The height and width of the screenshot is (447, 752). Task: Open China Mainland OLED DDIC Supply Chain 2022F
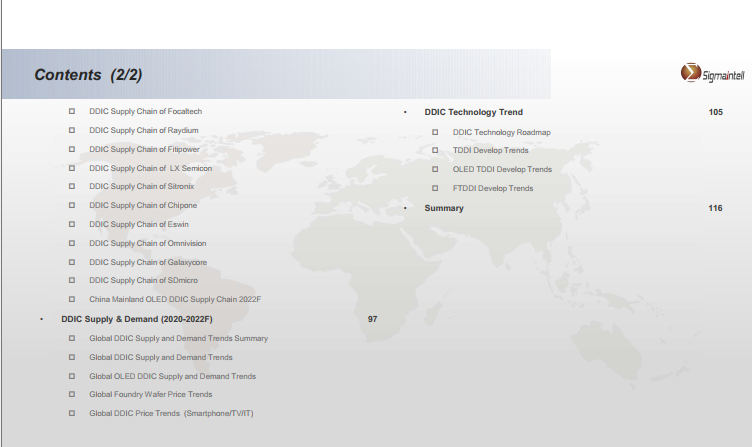(x=175, y=299)
